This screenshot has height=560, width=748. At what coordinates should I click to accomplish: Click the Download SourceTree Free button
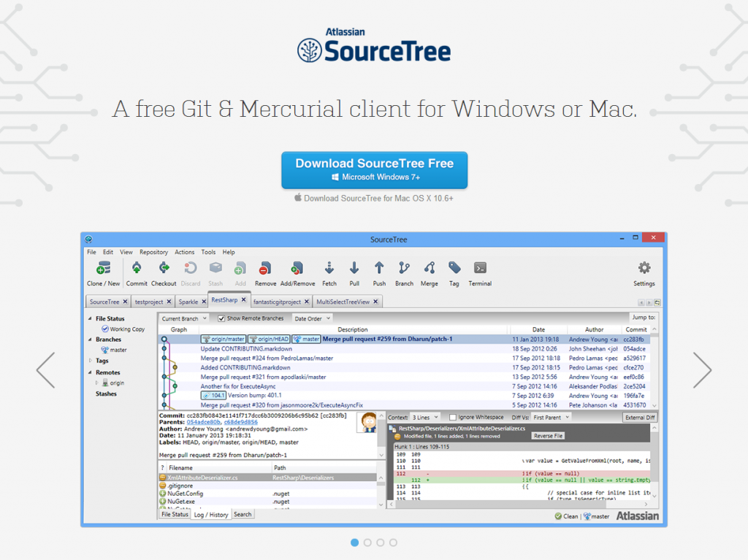pyautogui.click(x=374, y=169)
